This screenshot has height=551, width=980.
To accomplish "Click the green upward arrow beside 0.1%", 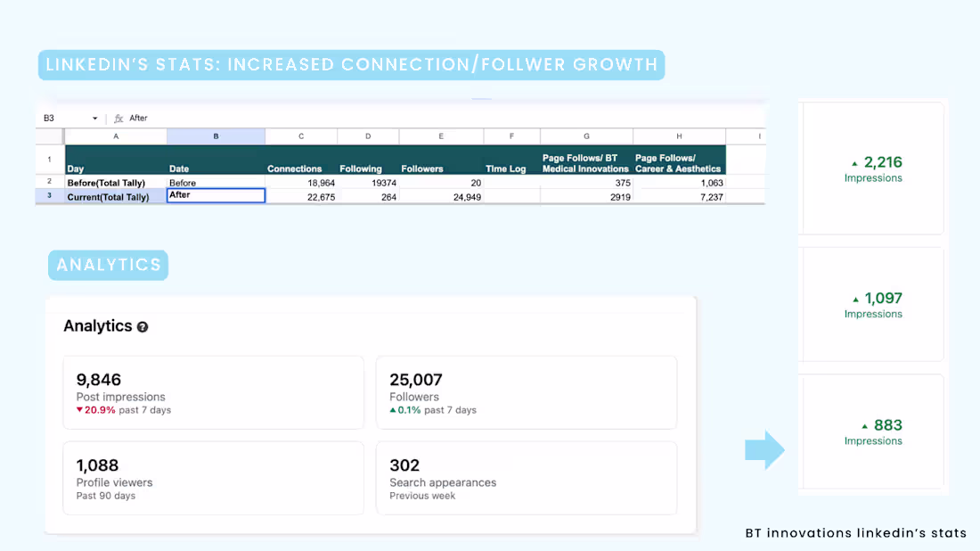I will coord(394,410).
